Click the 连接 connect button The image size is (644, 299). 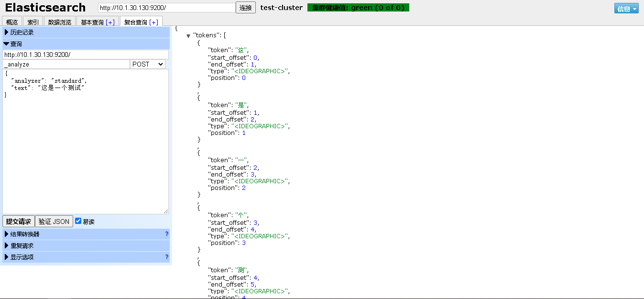246,8
